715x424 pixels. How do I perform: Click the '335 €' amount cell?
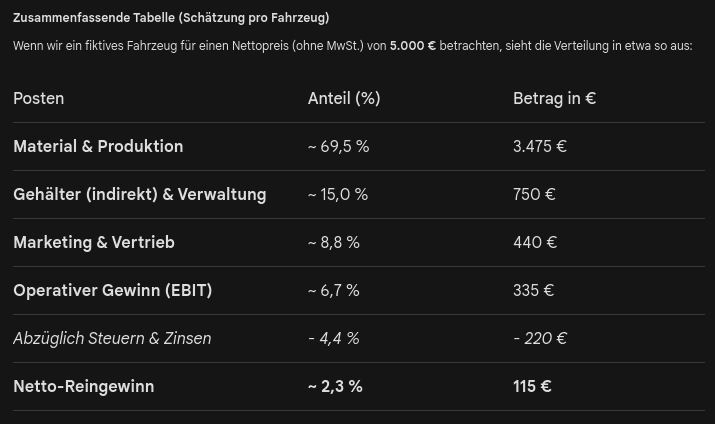tap(533, 290)
